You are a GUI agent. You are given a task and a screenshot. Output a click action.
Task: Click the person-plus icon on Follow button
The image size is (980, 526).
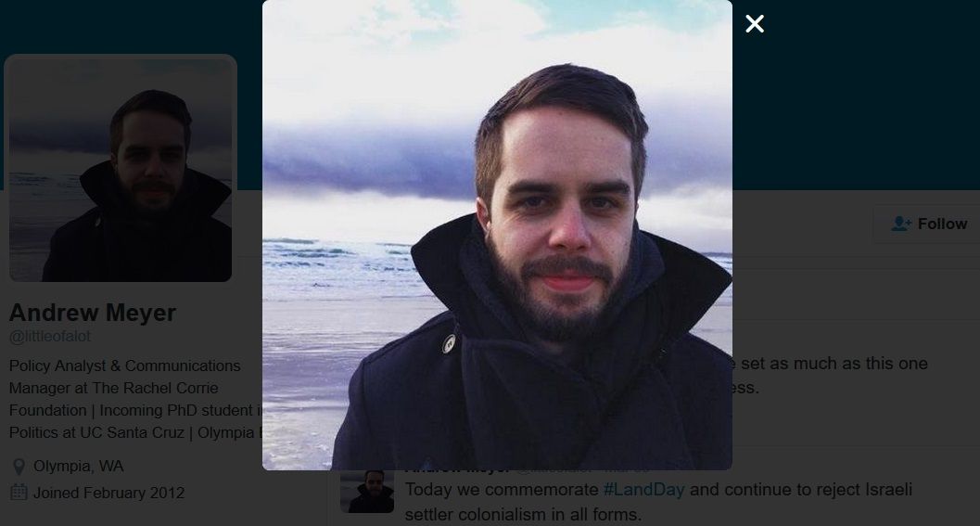click(901, 224)
